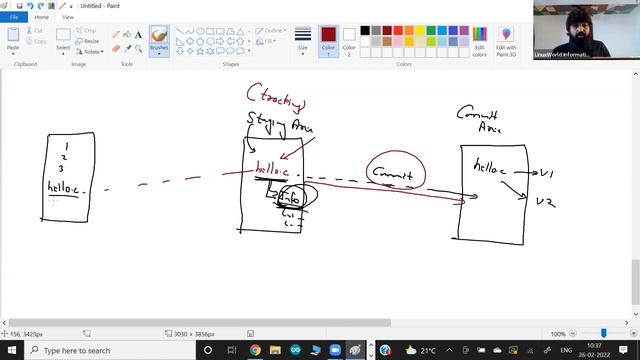
Task: Click the Crop button
Action: [86, 31]
